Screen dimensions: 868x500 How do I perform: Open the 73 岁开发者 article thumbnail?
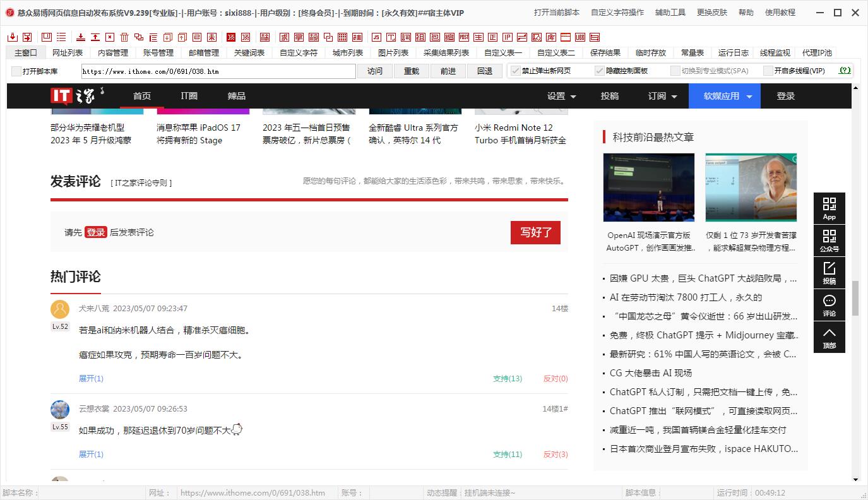tap(751, 187)
